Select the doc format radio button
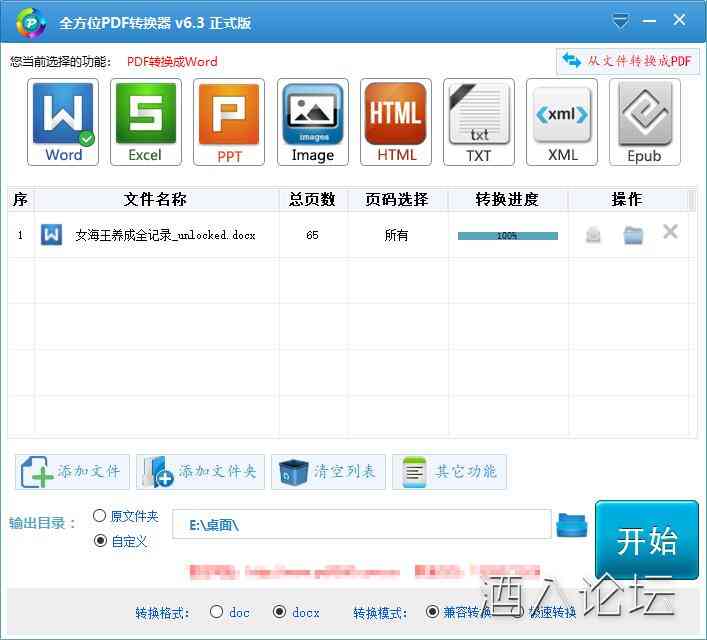This screenshot has width=707, height=640. click(216, 612)
